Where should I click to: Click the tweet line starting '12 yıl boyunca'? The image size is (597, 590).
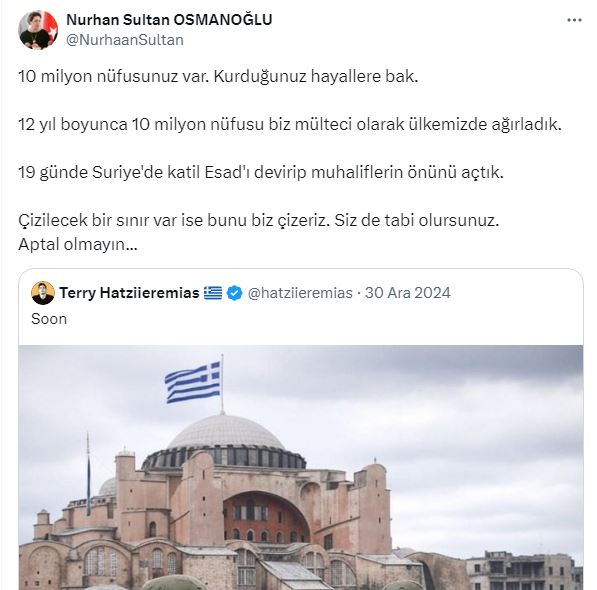pyautogui.click(x=290, y=124)
